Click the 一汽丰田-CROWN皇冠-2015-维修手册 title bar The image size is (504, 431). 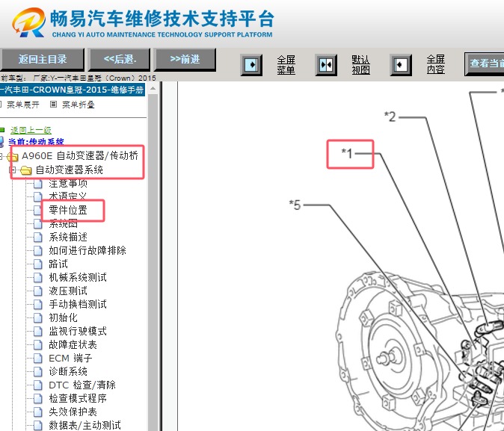[73, 90]
